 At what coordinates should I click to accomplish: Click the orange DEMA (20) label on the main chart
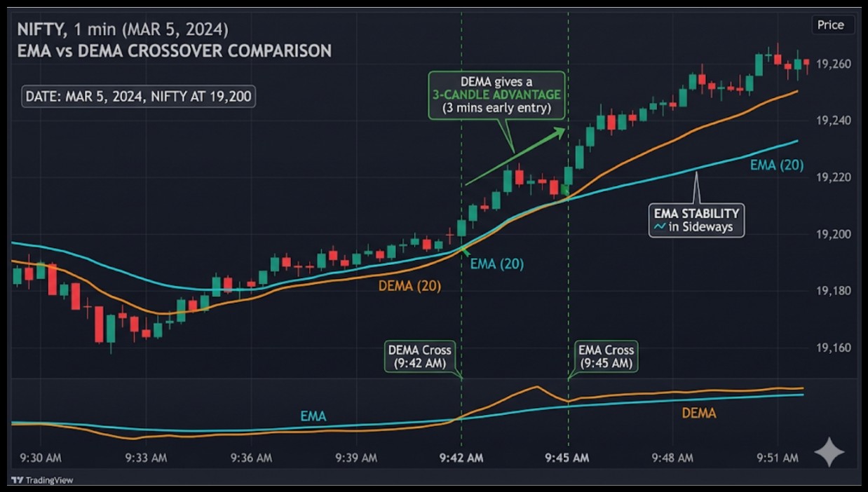pos(409,286)
